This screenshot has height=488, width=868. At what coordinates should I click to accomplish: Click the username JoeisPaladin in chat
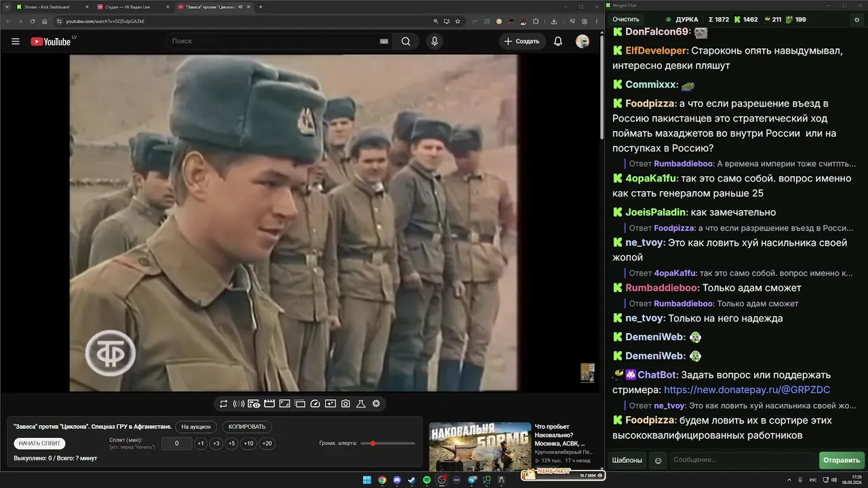click(656, 212)
